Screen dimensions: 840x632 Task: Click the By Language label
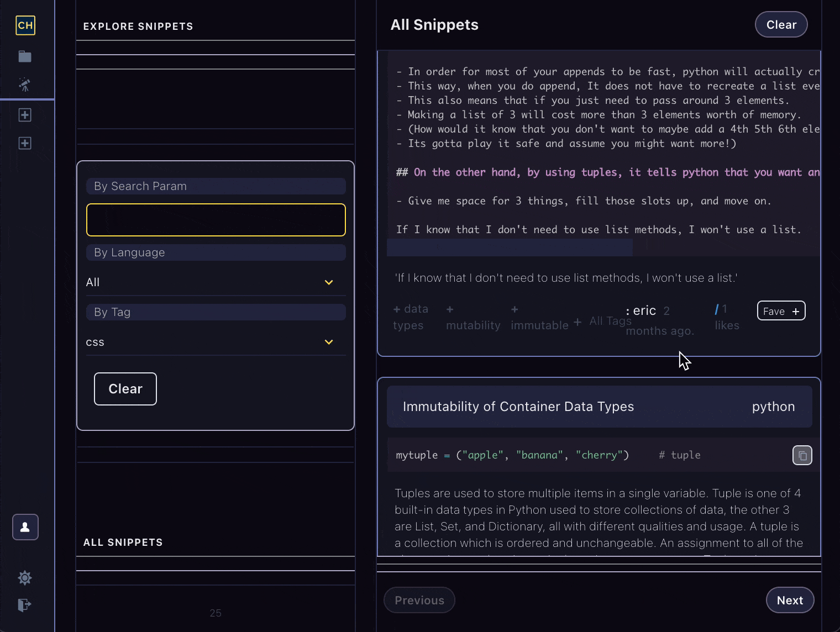click(216, 252)
